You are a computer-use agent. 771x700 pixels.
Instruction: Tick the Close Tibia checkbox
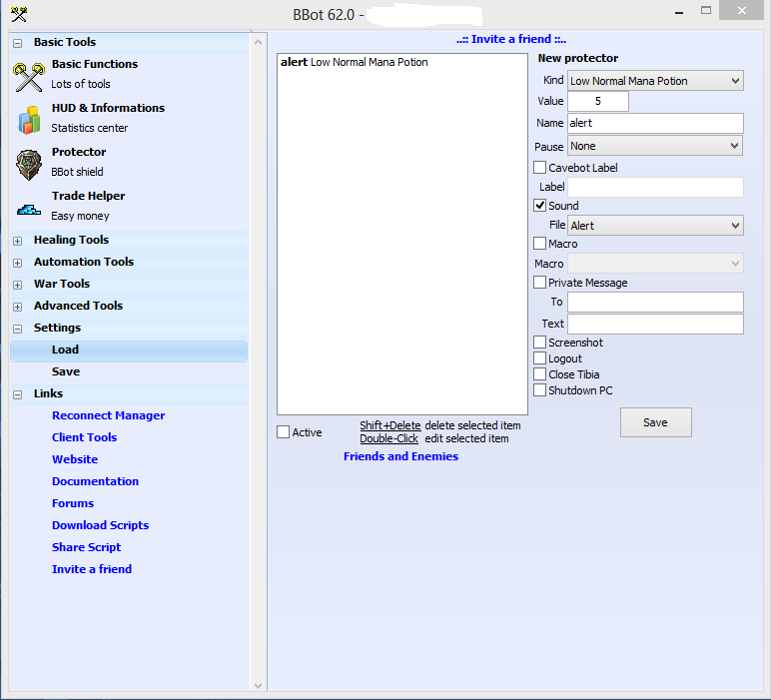pyautogui.click(x=540, y=374)
